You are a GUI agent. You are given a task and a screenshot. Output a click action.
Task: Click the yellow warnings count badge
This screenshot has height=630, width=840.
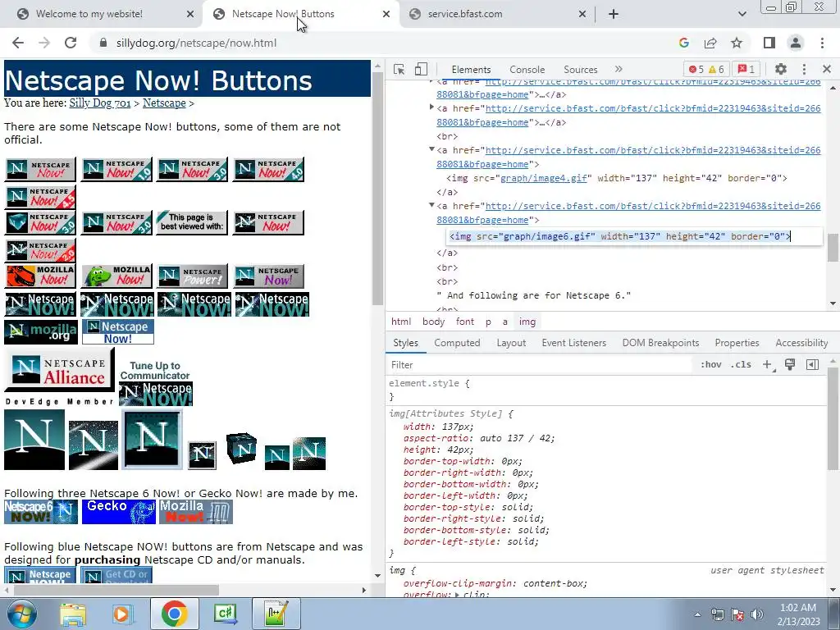(x=716, y=70)
